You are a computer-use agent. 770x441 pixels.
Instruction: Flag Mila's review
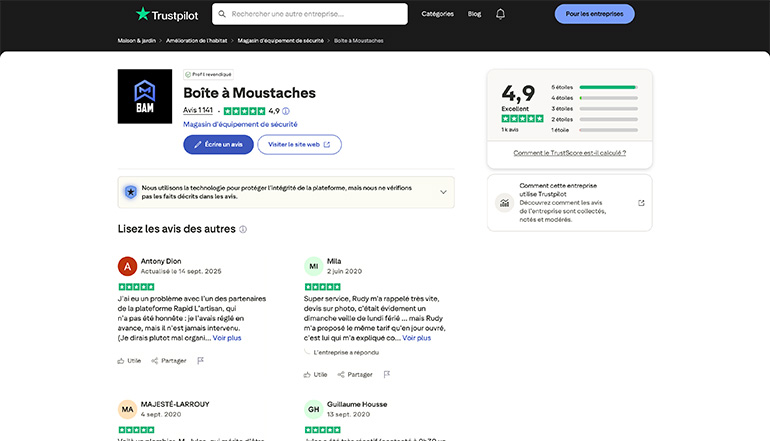point(386,375)
